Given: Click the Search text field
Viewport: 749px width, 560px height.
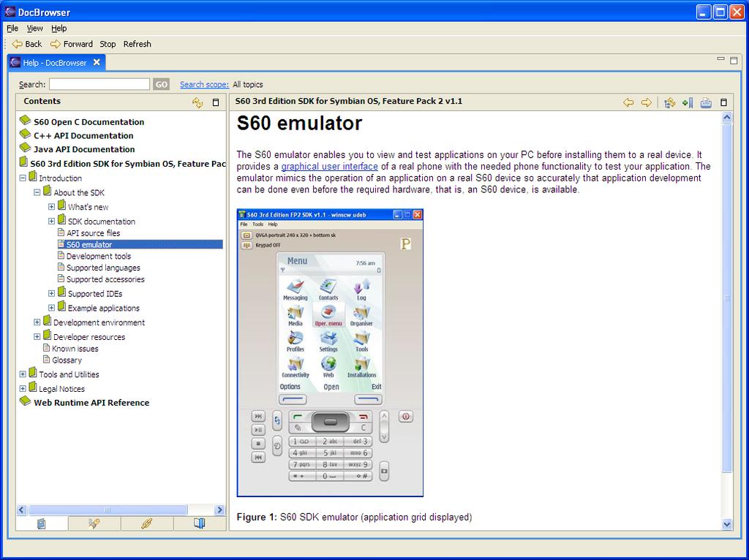Looking at the screenshot, I should [x=99, y=85].
